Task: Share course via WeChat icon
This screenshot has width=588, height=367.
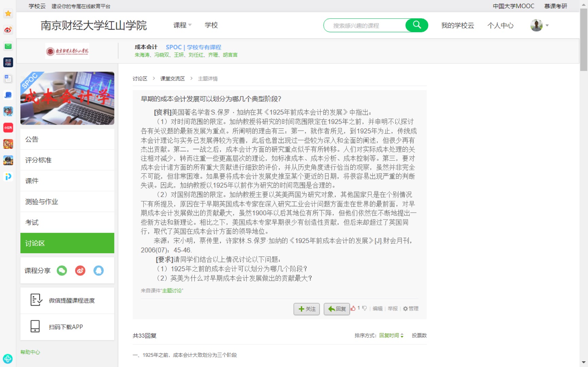Action: tap(62, 271)
